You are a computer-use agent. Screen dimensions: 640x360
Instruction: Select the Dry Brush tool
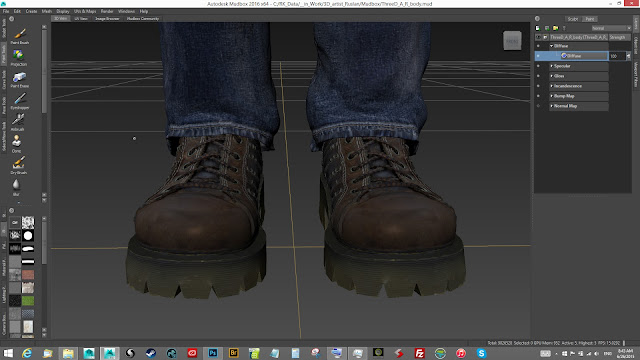18,165
